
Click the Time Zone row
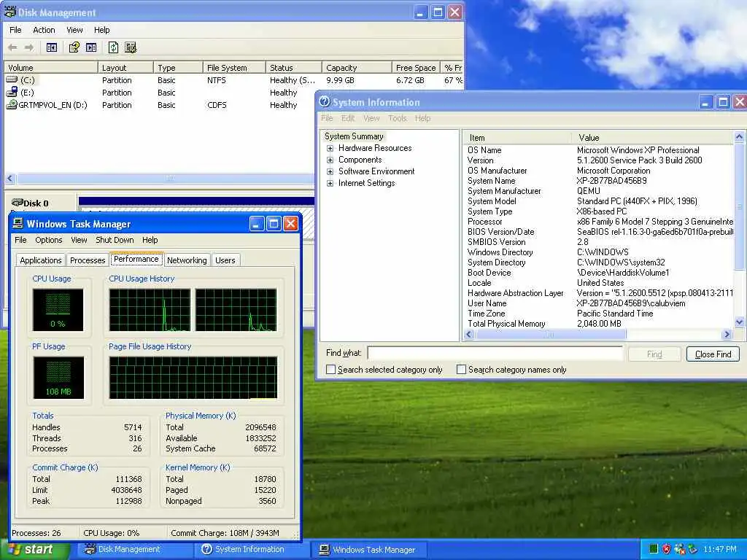pyautogui.click(x=598, y=314)
